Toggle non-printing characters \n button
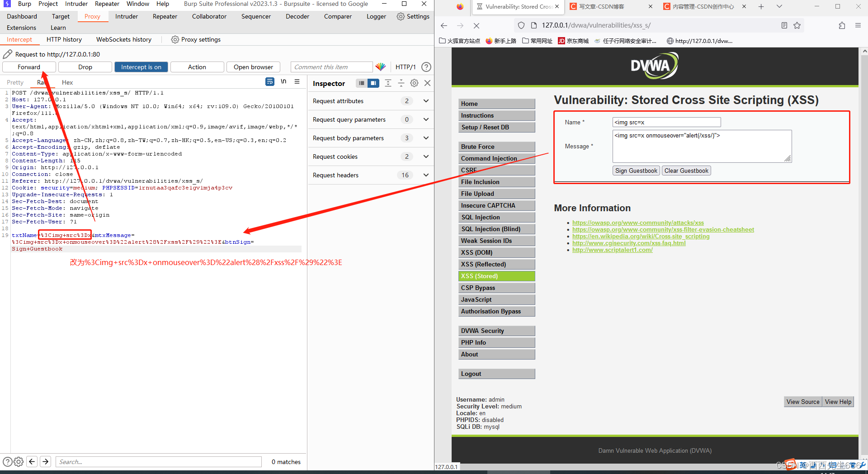 pyautogui.click(x=283, y=82)
